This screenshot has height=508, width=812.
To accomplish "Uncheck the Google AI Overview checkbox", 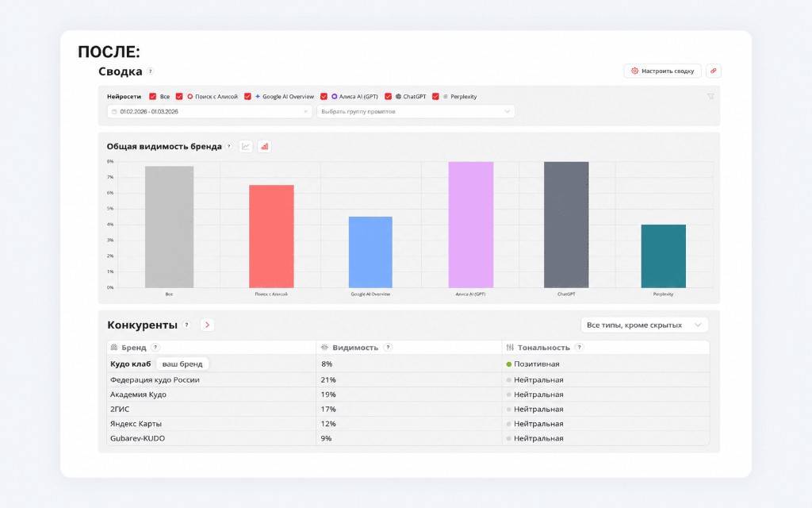I will tap(247, 96).
